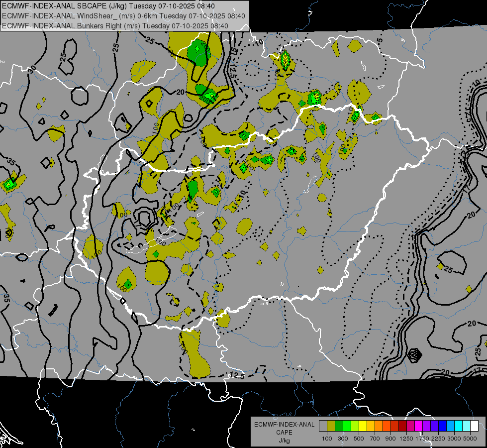Click the legend value 5000
The height and width of the screenshot is (448, 487).
click(x=470, y=439)
